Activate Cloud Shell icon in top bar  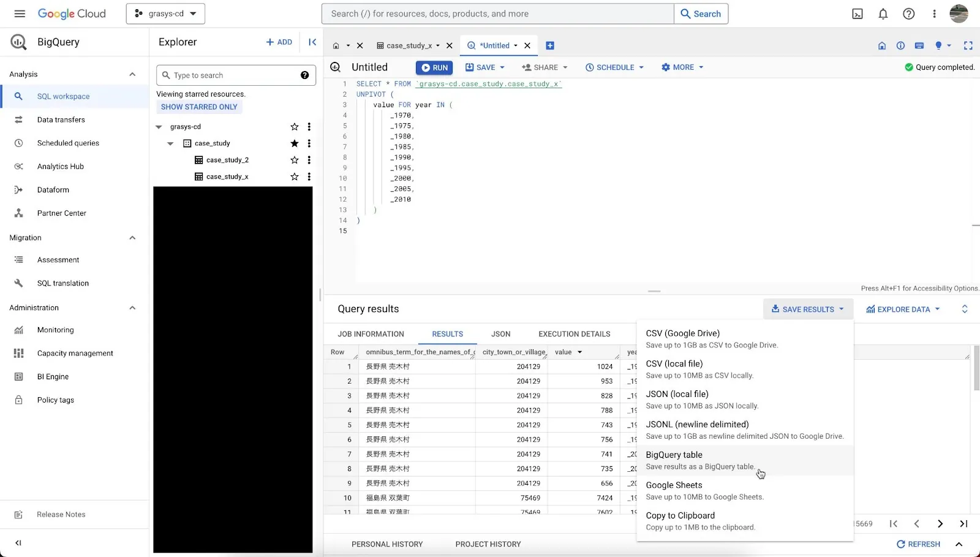tap(858, 13)
